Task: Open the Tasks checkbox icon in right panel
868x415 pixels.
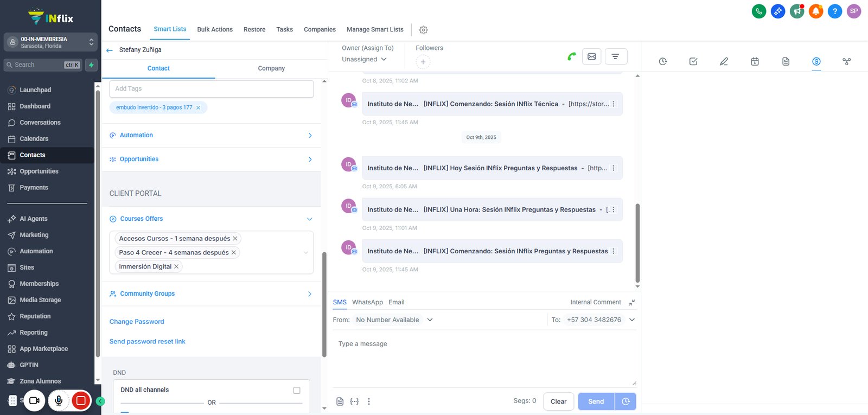Action: coord(693,61)
